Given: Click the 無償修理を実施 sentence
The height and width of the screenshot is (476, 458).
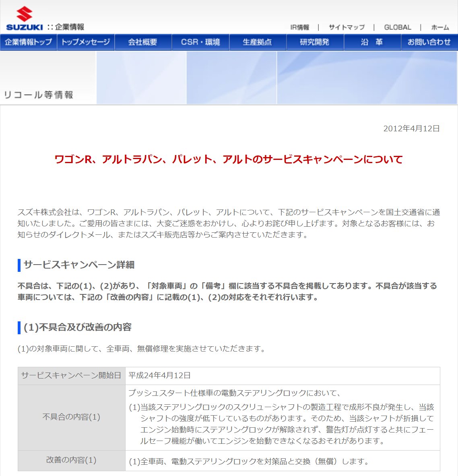Looking at the screenshot, I should (x=142, y=348).
